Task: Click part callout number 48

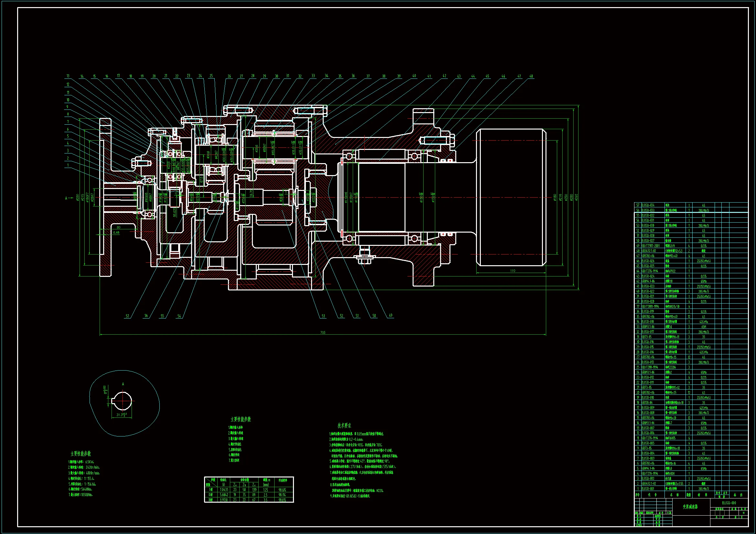Action: coord(531,76)
